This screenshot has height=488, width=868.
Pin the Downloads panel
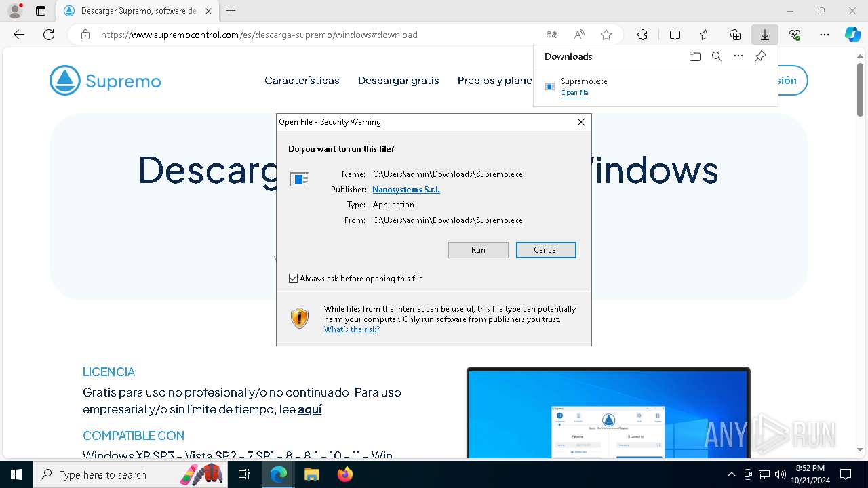(760, 56)
